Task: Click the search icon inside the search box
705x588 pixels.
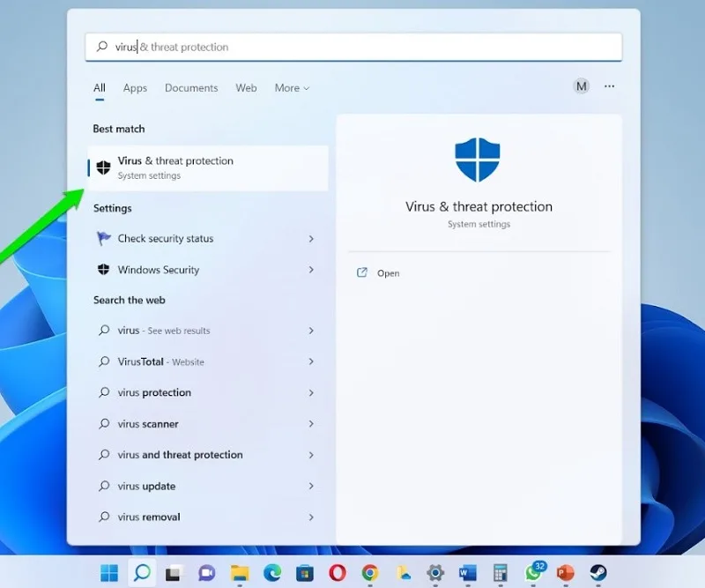Action: pos(102,47)
